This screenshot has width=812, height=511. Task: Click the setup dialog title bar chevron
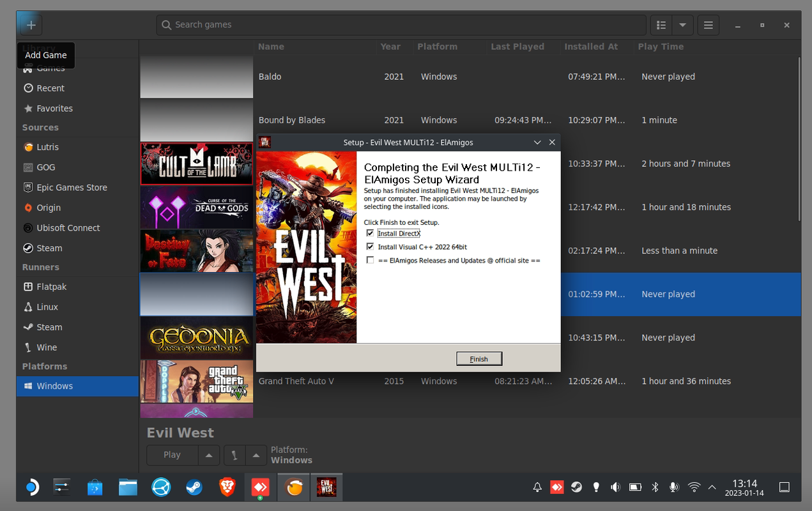tap(537, 142)
